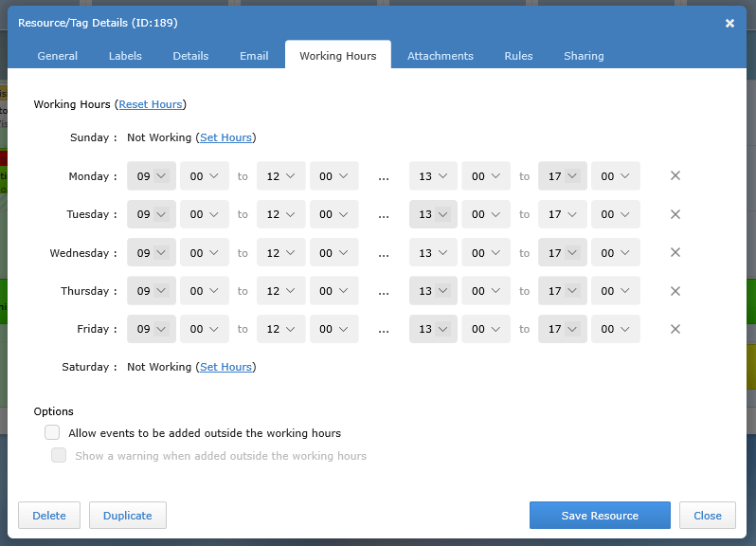The width and height of the screenshot is (756, 546).
Task: Open Friday afternoon start hour dropdown (13)
Action: click(x=434, y=329)
